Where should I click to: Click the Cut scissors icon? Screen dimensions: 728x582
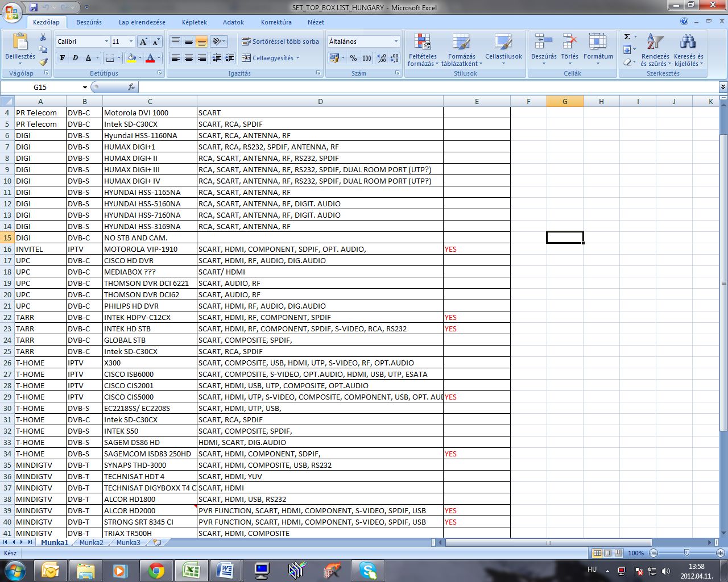click(x=43, y=37)
